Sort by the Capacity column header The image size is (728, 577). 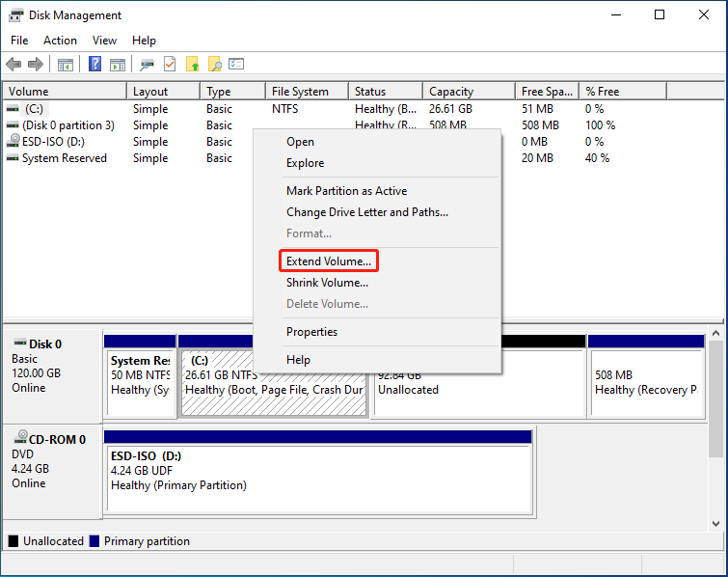click(x=469, y=91)
